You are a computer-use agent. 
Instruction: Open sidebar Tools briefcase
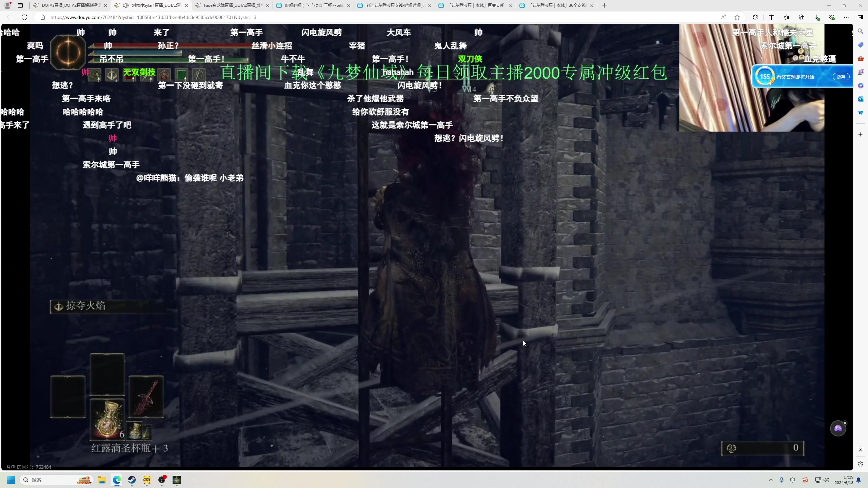click(x=861, y=58)
